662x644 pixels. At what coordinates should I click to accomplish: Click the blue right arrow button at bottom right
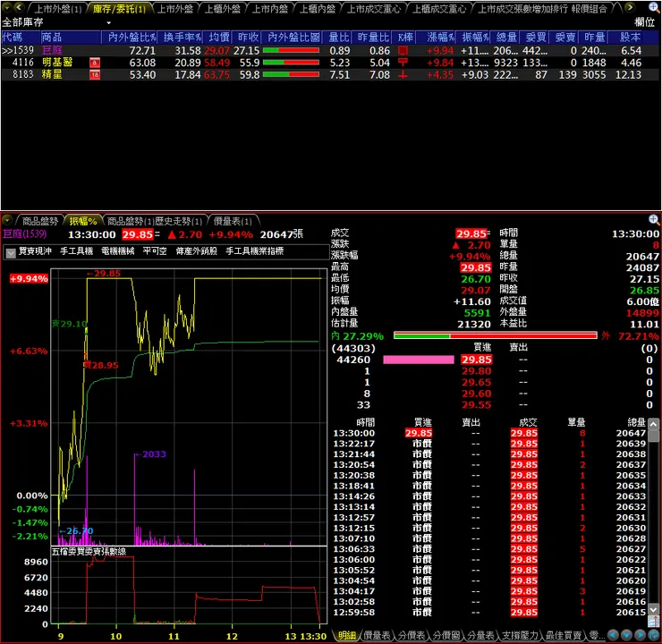coord(640,635)
